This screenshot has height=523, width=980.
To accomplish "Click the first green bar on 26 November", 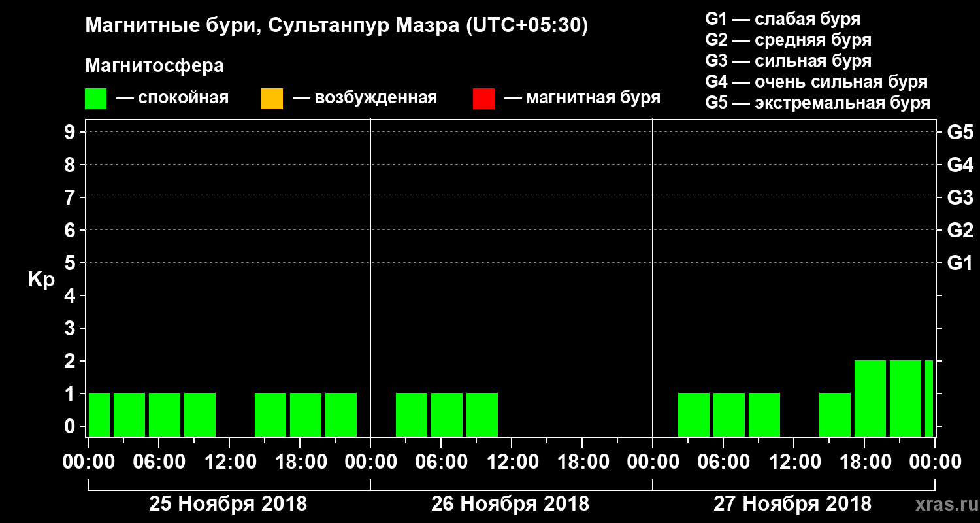I will (x=412, y=414).
